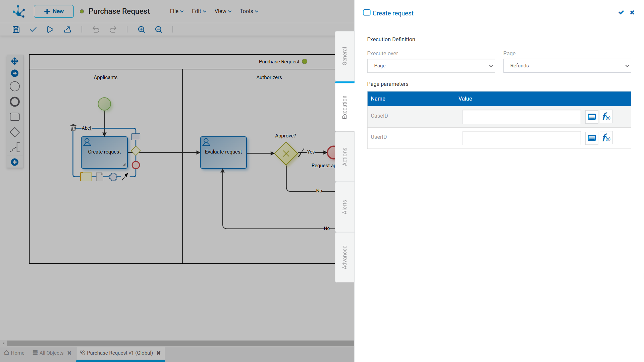Viewport: 644px width, 362px height.
Task: Confirm changes with the panel checkmark
Action: (x=621, y=12)
